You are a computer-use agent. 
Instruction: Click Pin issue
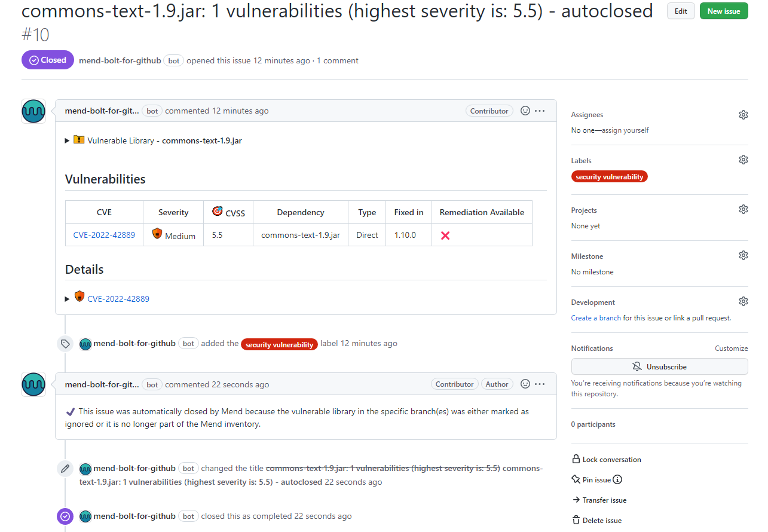point(592,480)
